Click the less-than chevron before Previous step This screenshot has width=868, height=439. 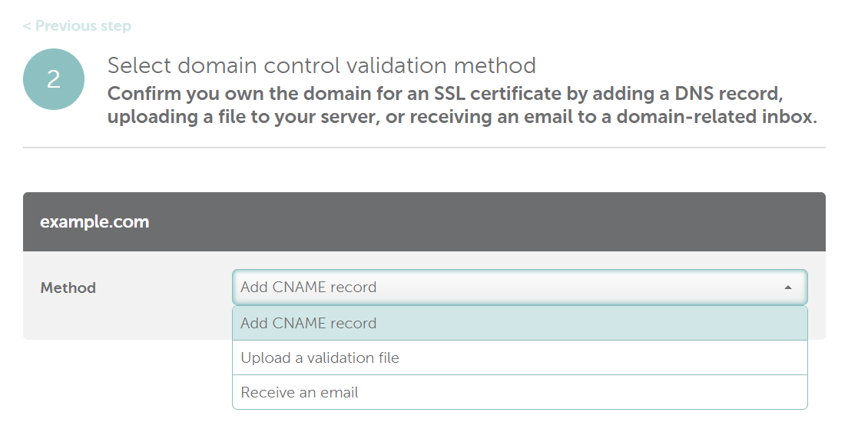[x=27, y=26]
